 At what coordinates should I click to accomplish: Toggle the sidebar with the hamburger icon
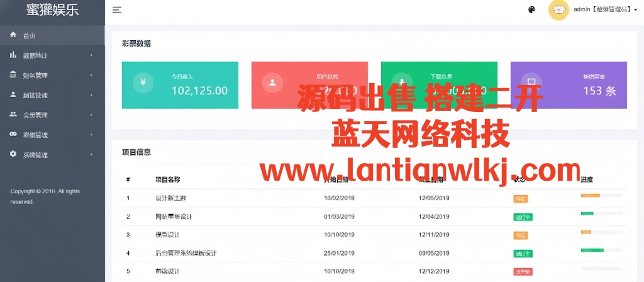(x=117, y=9)
